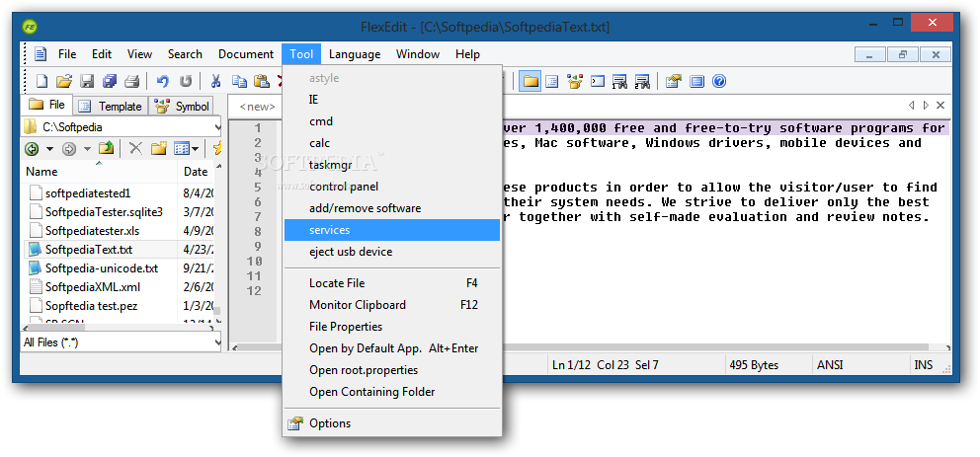Open the Document menu
Image resolution: width=980 pixels, height=457 pixels.
(246, 54)
